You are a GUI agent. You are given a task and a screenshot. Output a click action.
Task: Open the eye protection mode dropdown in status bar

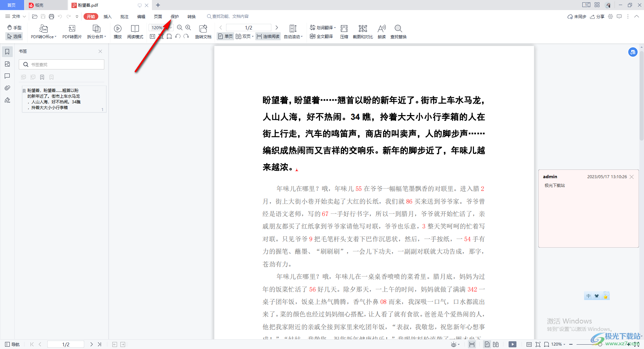pos(455,344)
